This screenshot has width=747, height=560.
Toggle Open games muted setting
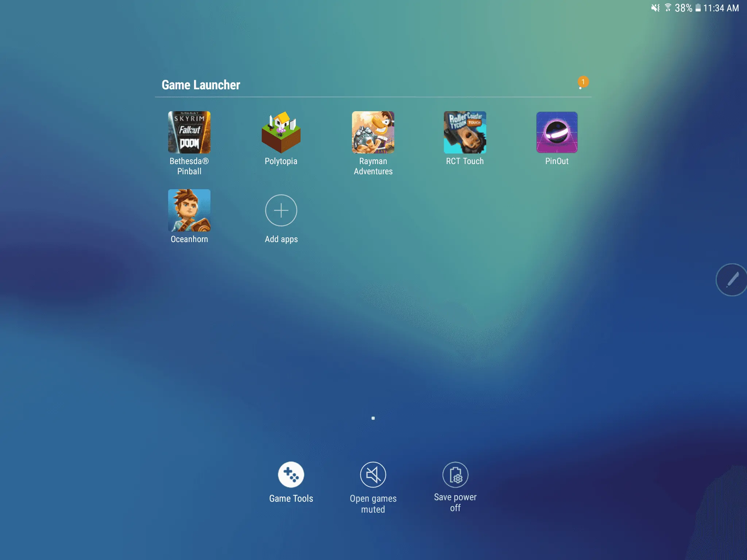373,475
